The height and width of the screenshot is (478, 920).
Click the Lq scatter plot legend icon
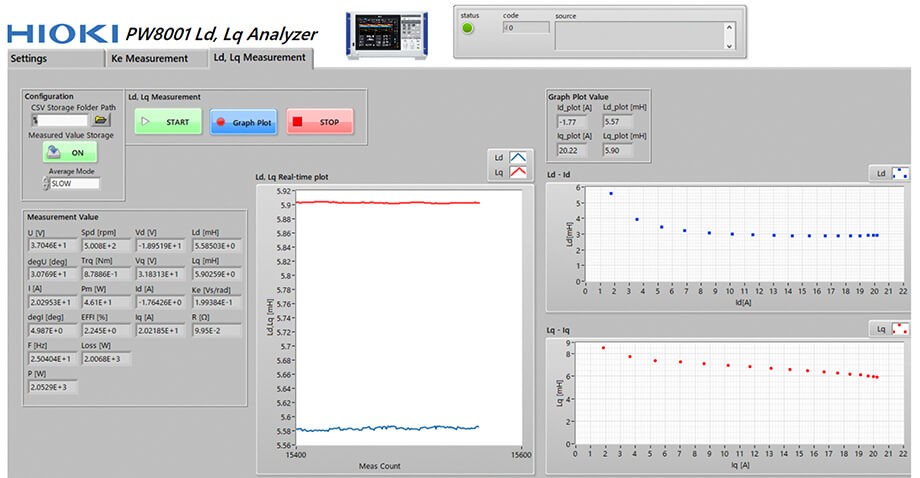pos(900,328)
